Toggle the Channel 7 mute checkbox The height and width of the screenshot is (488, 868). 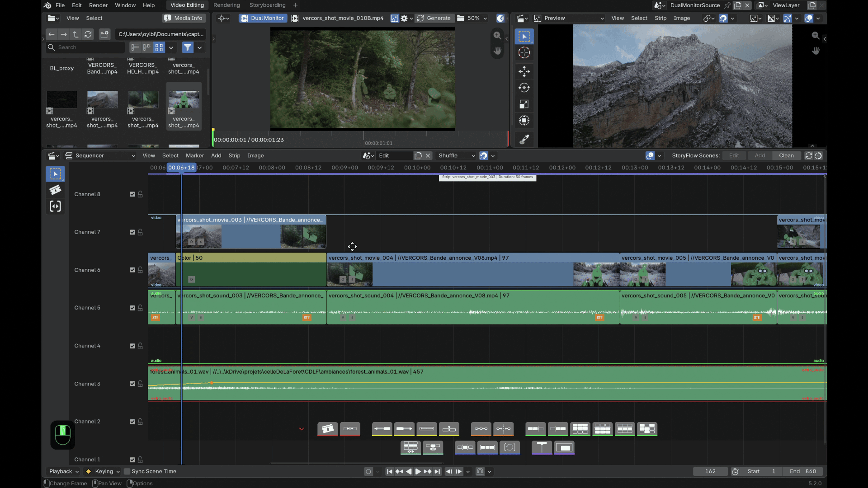pos(132,232)
